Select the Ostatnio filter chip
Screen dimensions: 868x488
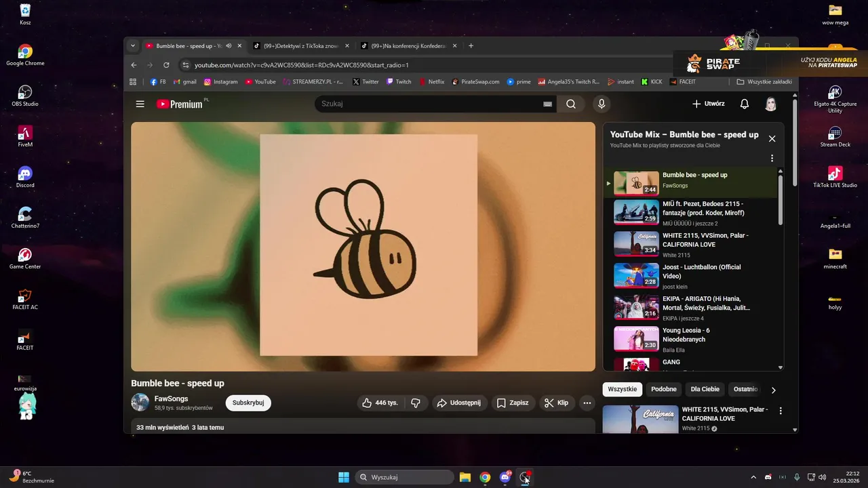click(x=745, y=389)
